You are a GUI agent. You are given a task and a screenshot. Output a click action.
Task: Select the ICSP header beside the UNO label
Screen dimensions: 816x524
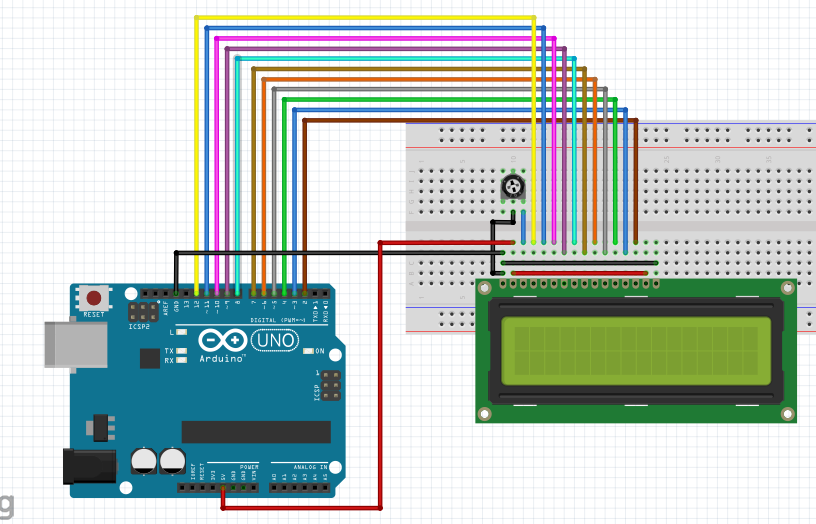330,386
